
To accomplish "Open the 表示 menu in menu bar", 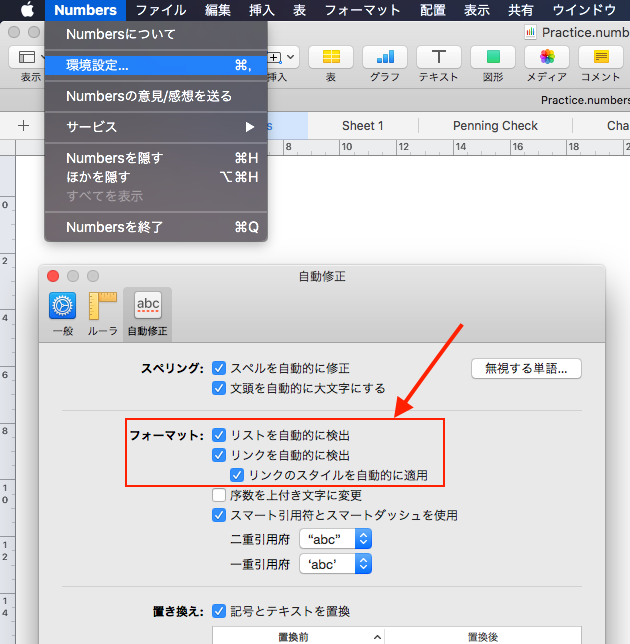I will (x=477, y=10).
